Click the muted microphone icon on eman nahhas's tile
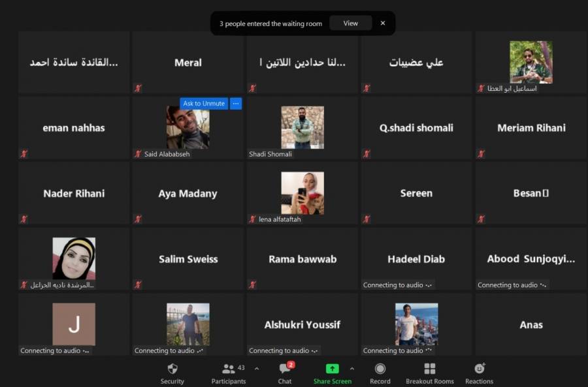 (24, 153)
